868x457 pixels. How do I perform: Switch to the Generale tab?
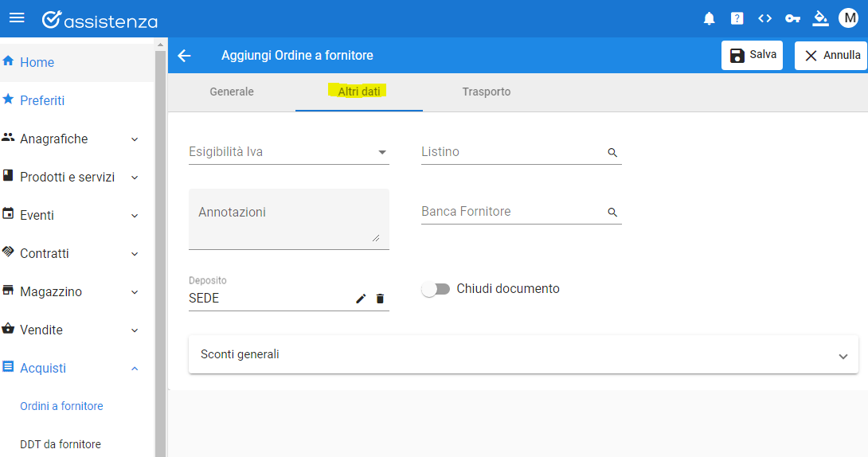(232, 92)
